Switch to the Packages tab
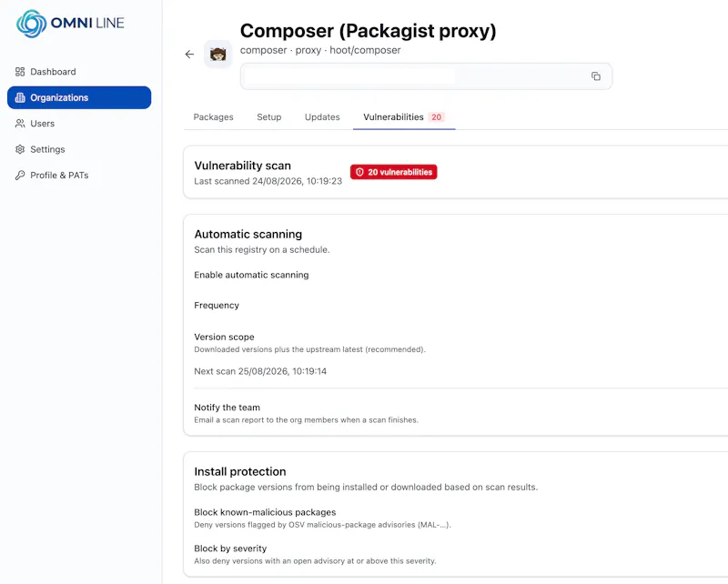Screen dimensions: 728x584 pos(213,117)
